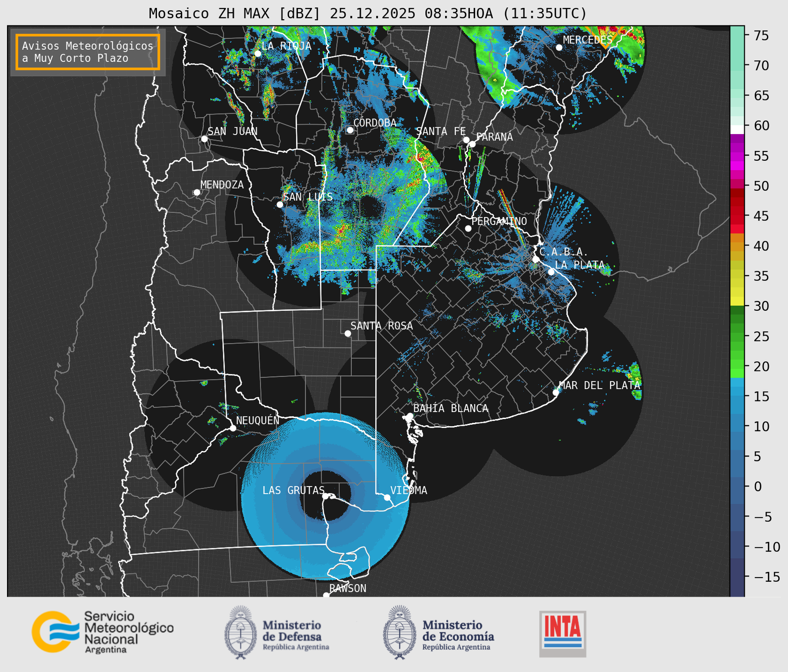Viewport: 788px width, 672px height.
Task: Click the 0 label on the color scale
Action: pyautogui.click(x=758, y=486)
